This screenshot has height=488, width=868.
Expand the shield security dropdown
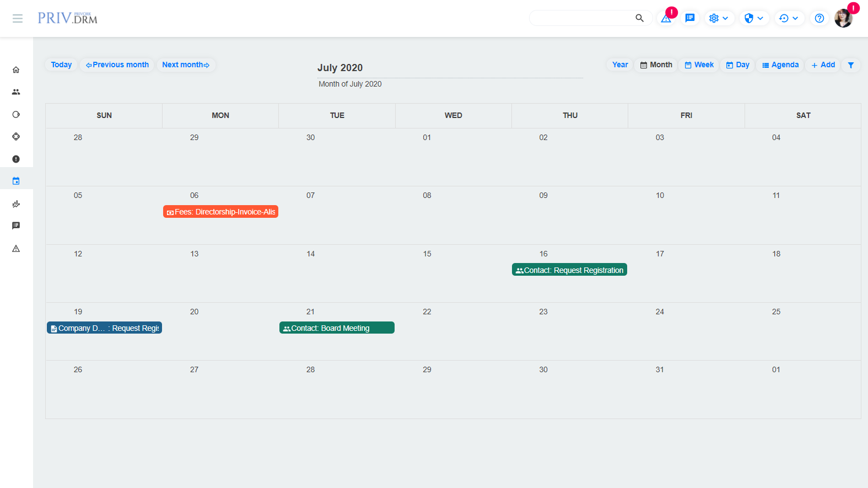(753, 18)
